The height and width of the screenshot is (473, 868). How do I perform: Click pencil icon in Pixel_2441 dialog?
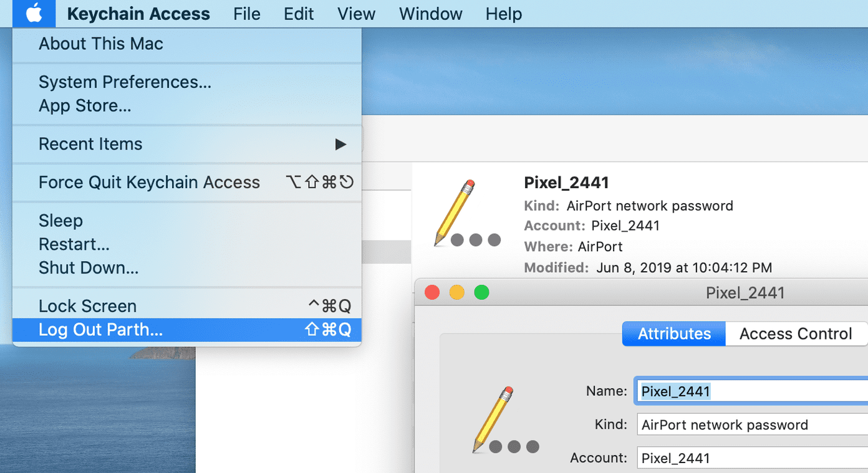[505, 420]
